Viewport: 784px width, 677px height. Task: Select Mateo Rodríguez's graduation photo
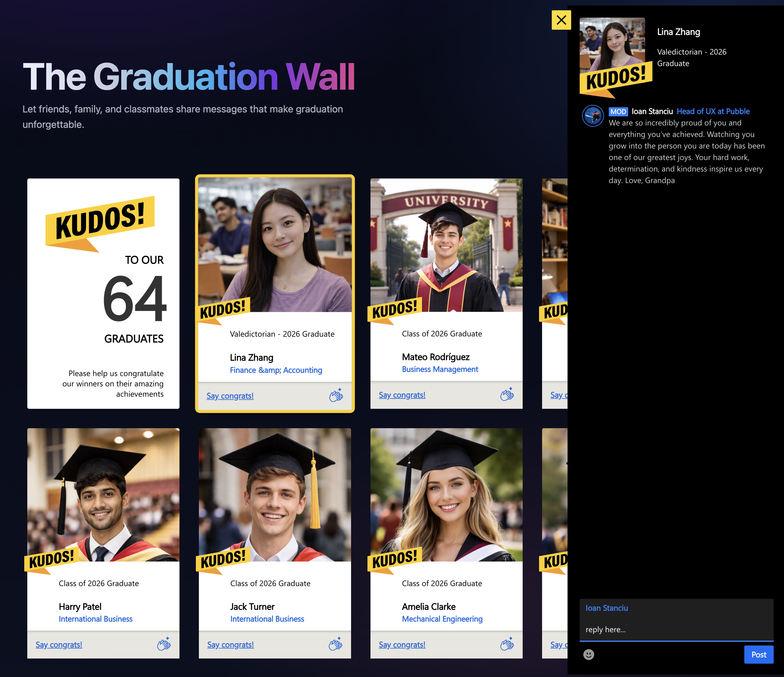pos(446,245)
